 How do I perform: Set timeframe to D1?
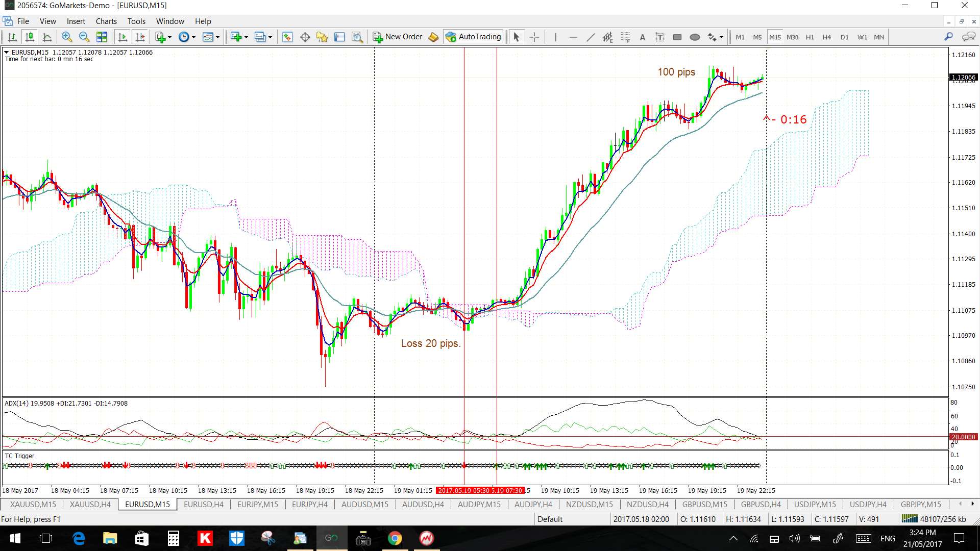tap(844, 37)
